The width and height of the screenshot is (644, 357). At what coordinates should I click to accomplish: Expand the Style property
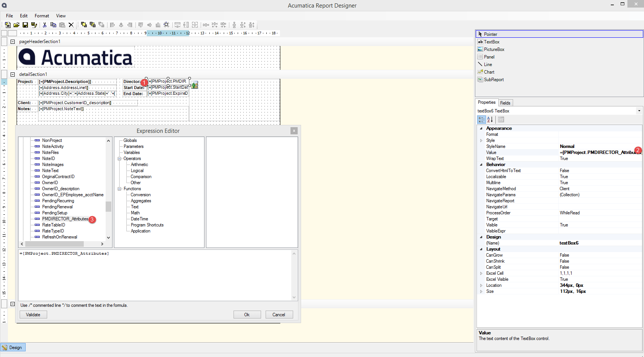coord(481,140)
